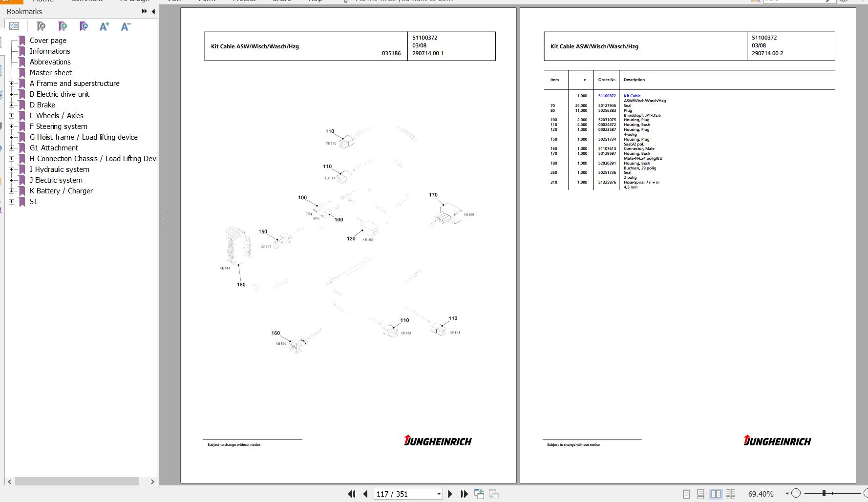Image resolution: width=868 pixels, height=502 pixels.
Task: Expand E Wheels / Axles bookmark
Action: tap(12, 116)
